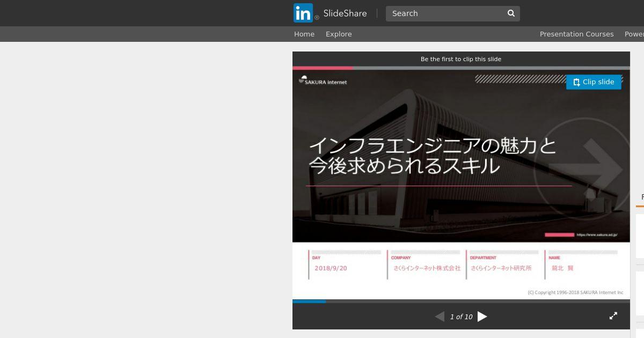Enter fullscreen with expand icon
Screen dimensions: 644x338
613,316
